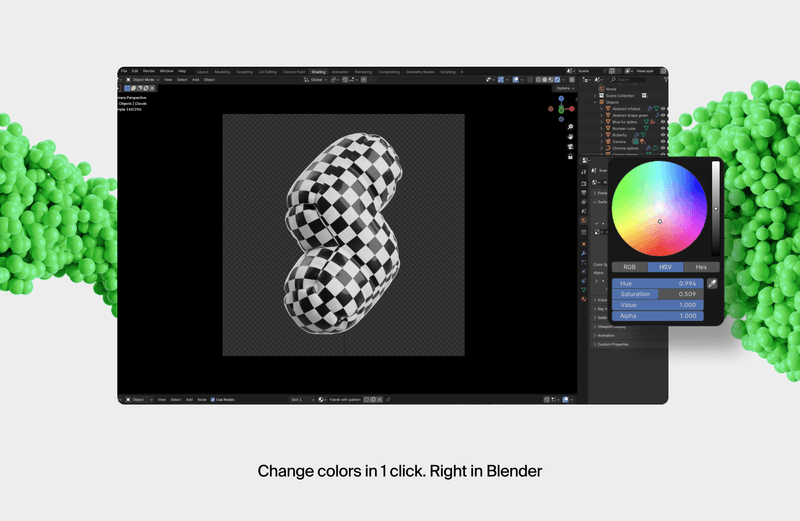
Task: Hide the Abstract inflated object
Action: [x=662, y=108]
